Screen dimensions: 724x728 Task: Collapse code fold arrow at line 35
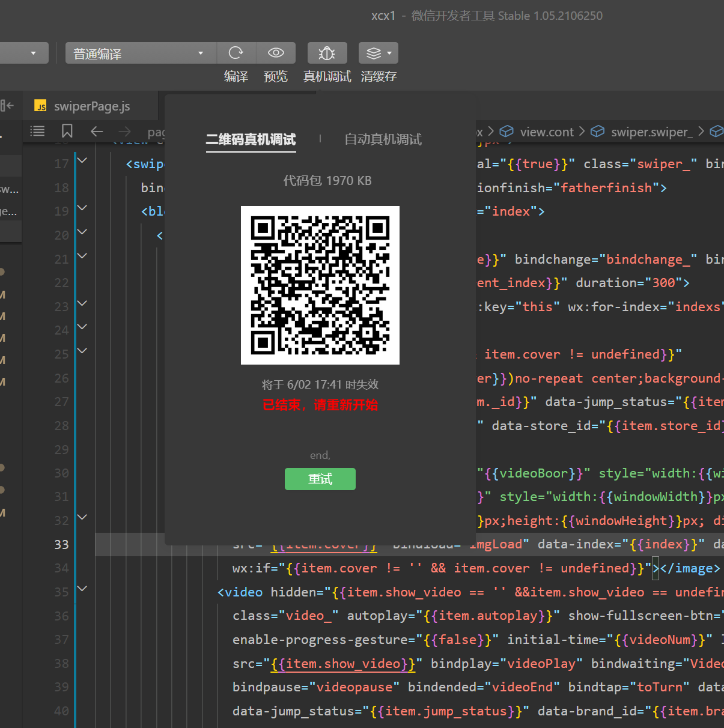coord(83,589)
